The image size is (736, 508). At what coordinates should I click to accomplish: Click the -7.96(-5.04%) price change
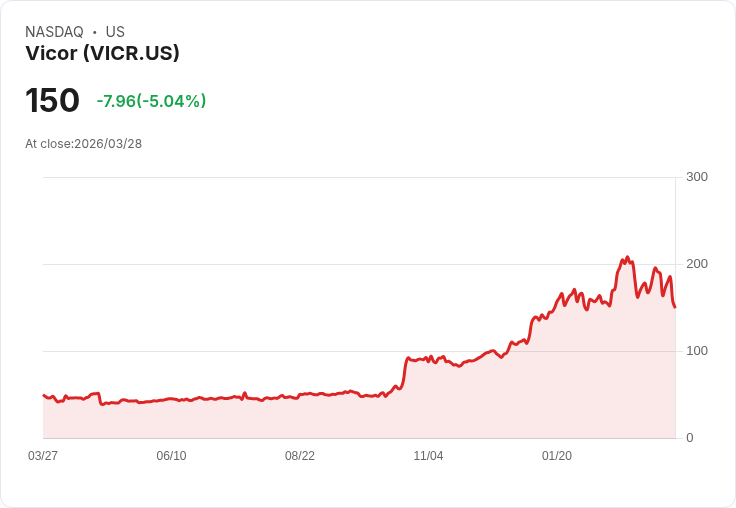coord(151,101)
